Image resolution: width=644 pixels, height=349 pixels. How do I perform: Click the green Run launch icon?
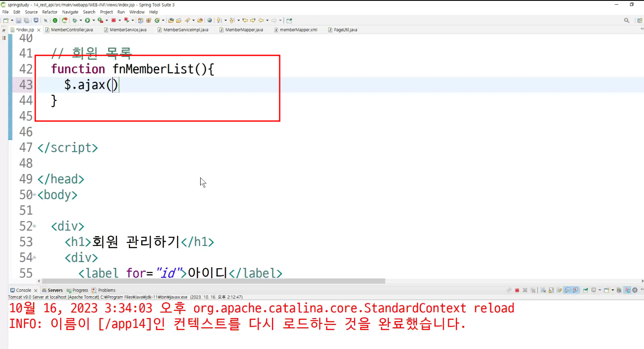[x=87, y=20]
